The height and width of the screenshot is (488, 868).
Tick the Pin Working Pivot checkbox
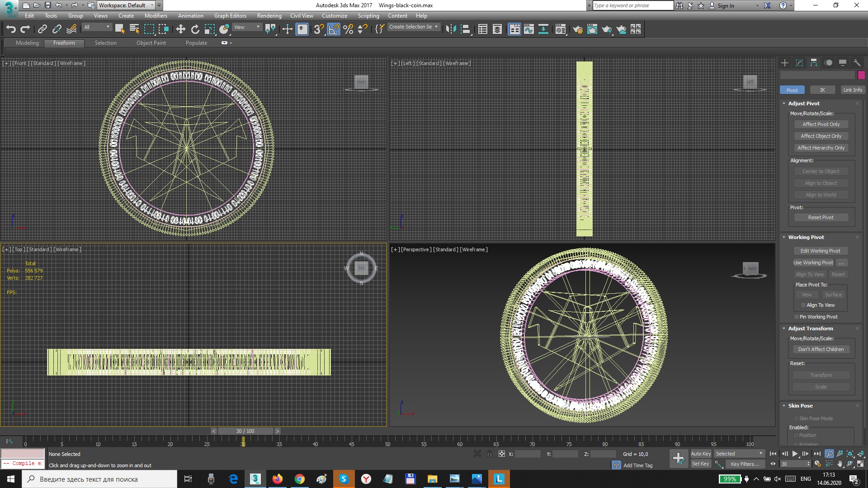click(x=797, y=317)
